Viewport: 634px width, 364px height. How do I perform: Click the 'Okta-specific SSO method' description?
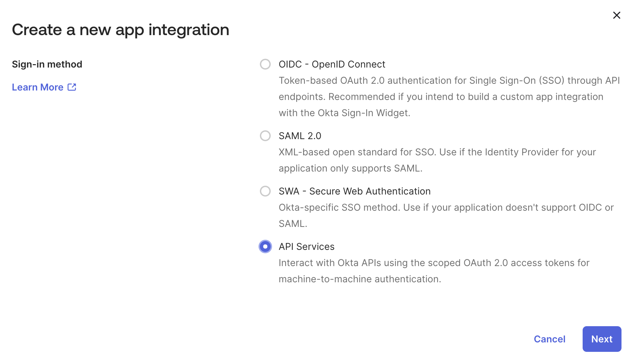coord(446,207)
